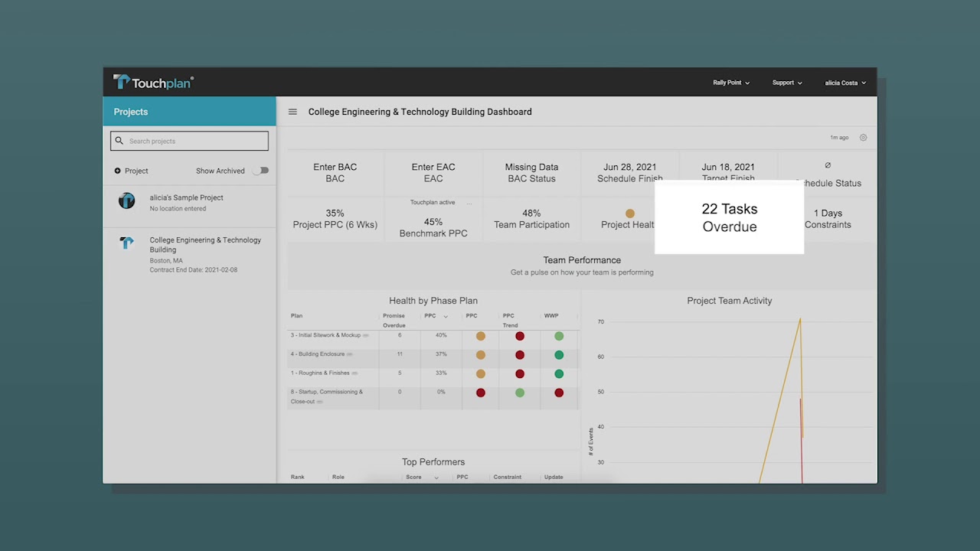Open the ellipsis menu beside Touchplan active
Viewport: 980px width, 551px height.
469,203
